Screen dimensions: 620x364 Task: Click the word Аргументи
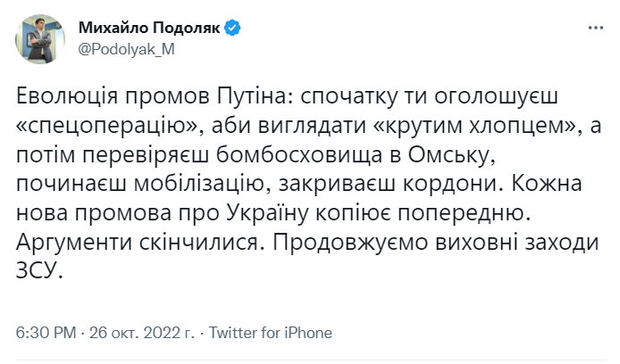[74, 243]
